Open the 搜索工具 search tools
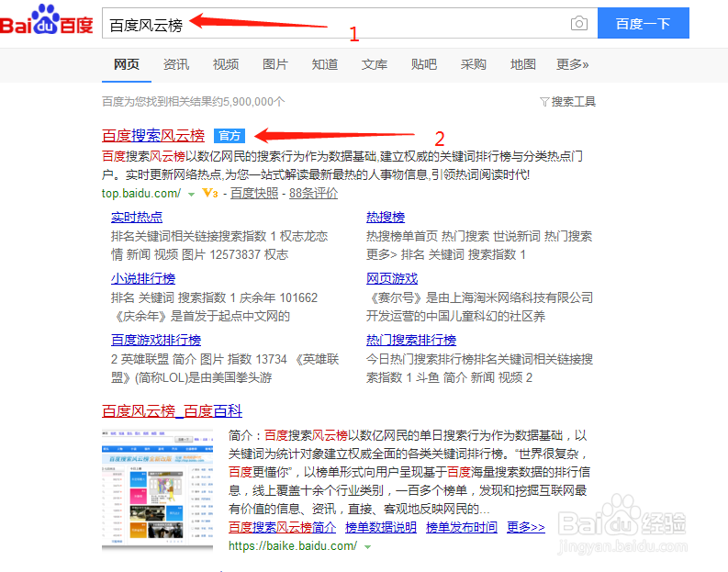 tap(574, 102)
